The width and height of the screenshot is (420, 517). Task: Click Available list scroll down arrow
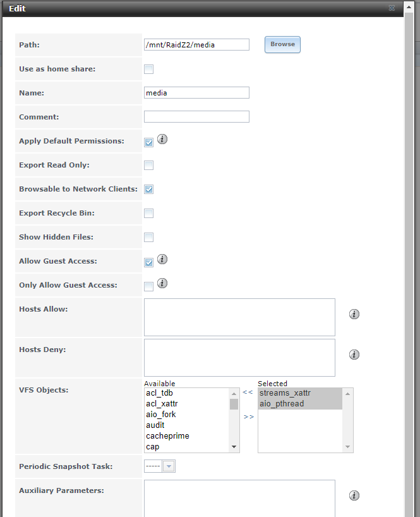click(234, 447)
